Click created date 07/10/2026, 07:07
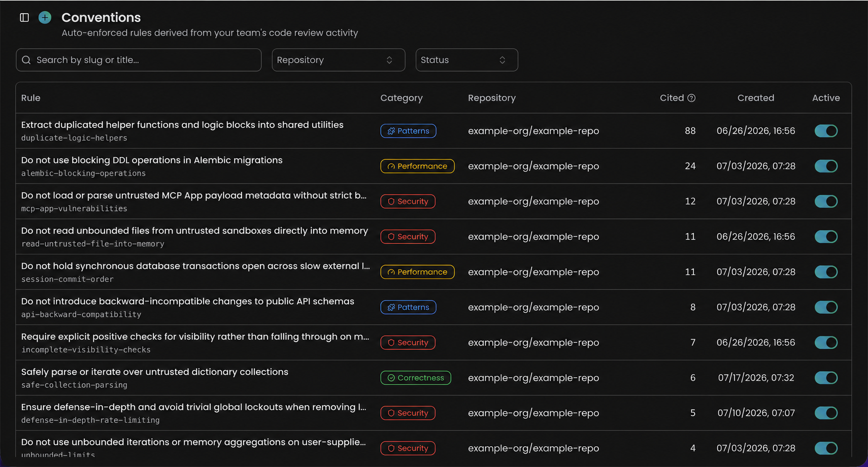This screenshot has height=467, width=868. pos(756,413)
